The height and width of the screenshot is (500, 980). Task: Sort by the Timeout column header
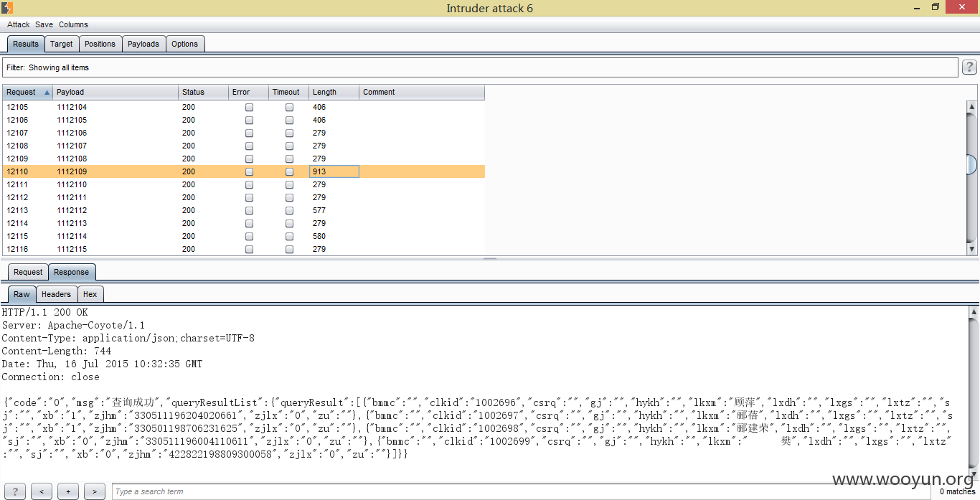pos(288,92)
